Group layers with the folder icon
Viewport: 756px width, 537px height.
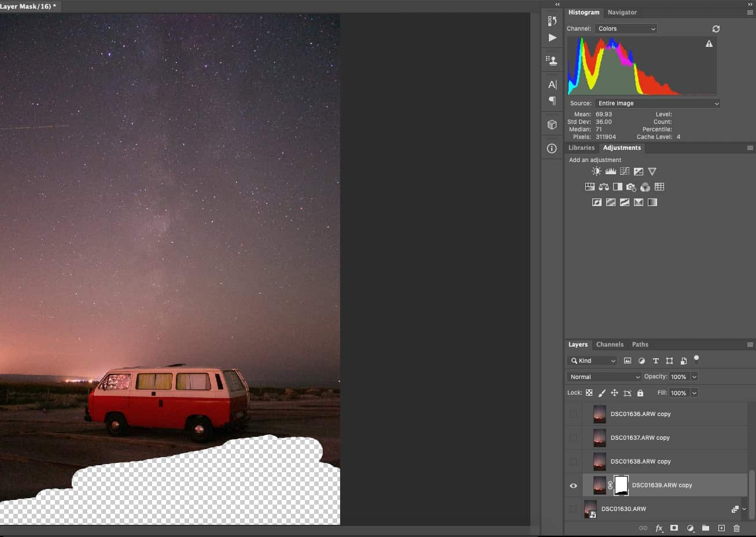pyautogui.click(x=705, y=528)
